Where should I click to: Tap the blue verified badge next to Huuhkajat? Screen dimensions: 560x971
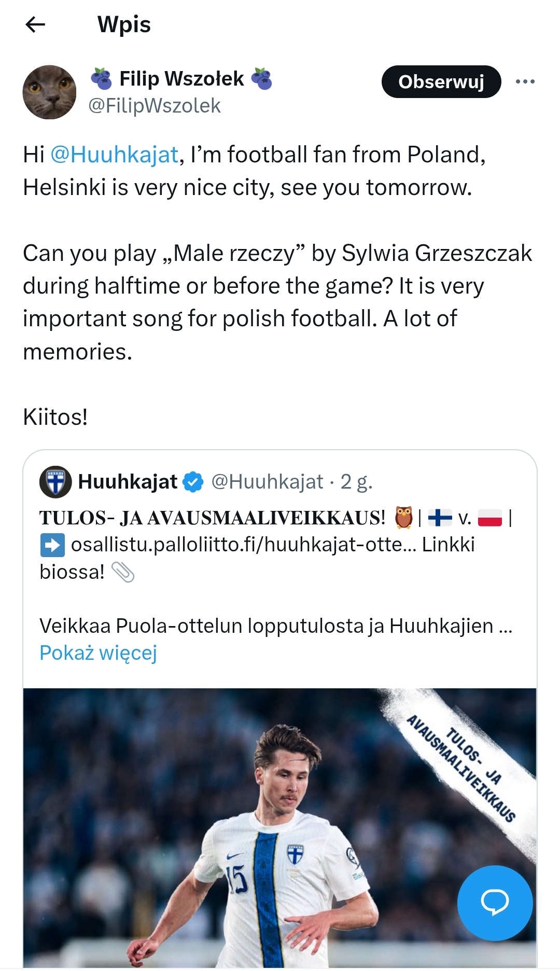(194, 482)
